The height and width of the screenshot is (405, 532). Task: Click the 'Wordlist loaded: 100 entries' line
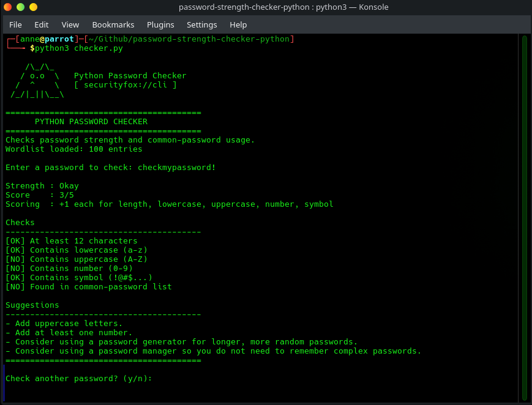[74, 149]
